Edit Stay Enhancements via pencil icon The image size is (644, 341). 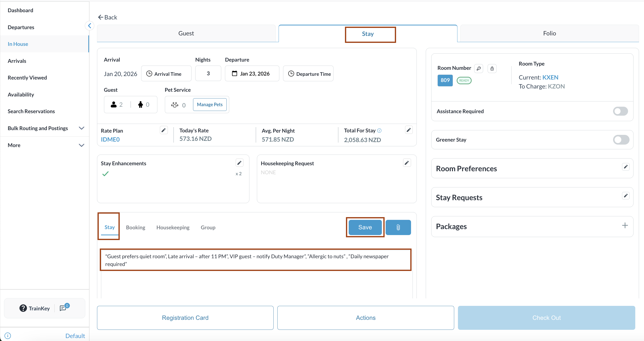(239, 163)
